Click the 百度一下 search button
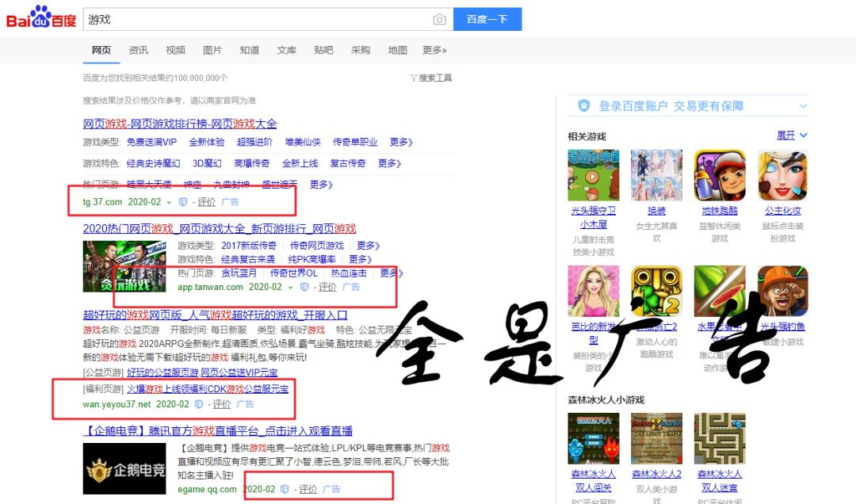 click(487, 18)
